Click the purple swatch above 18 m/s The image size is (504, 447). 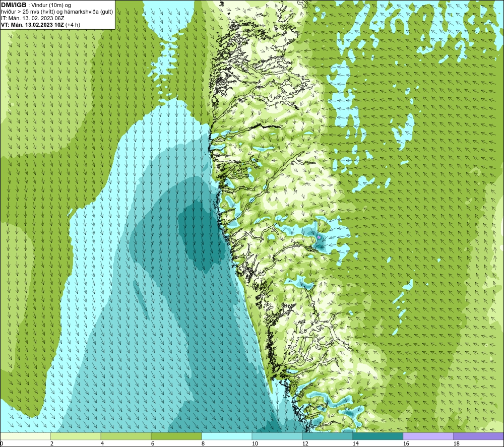(478, 436)
